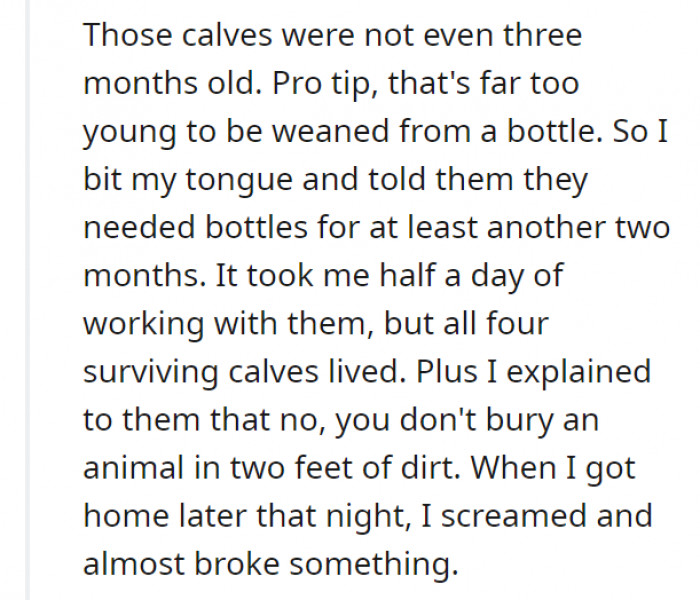Image resolution: width=700 pixels, height=600 pixels.
Task: Click the words "at least another"
Action: (482, 229)
